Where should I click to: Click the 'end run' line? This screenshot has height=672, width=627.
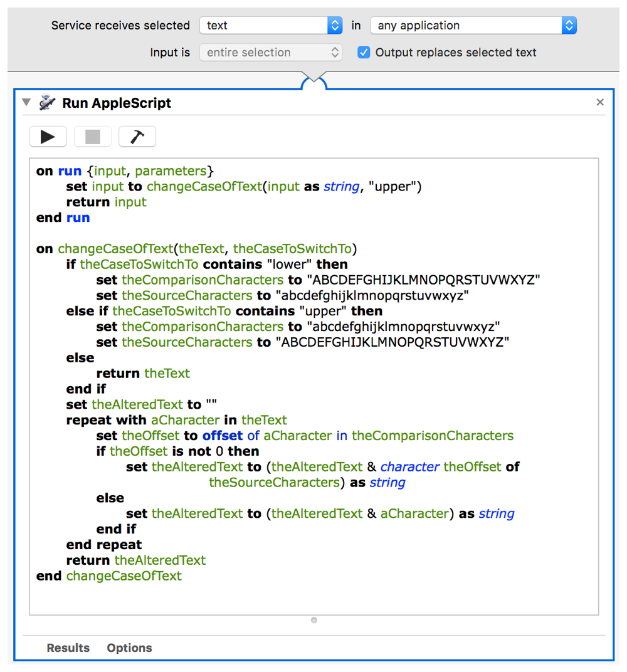pos(63,218)
